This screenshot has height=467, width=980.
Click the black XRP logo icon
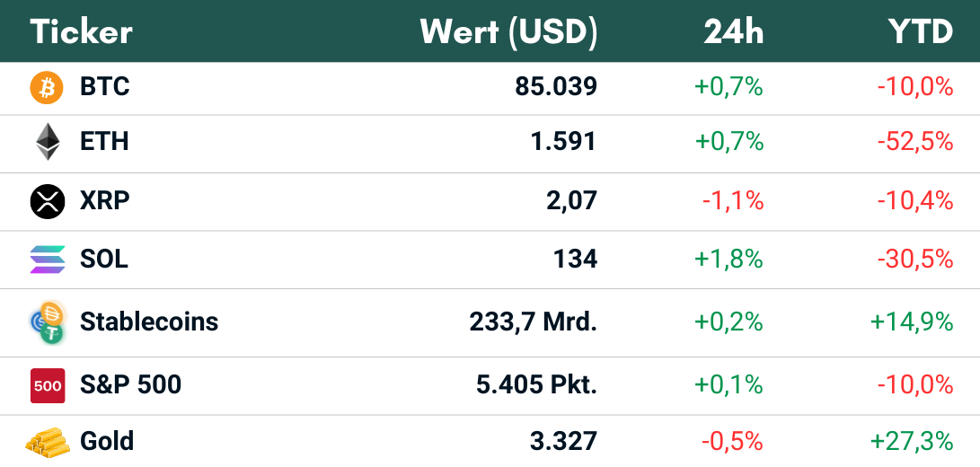(47, 201)
